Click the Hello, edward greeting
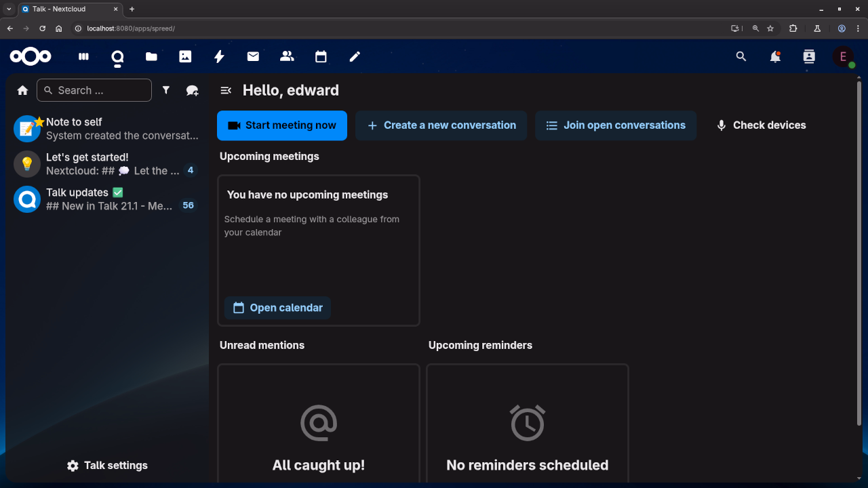Screen dimensions: 868x488 pyautogui.click(x=291, y=90)
